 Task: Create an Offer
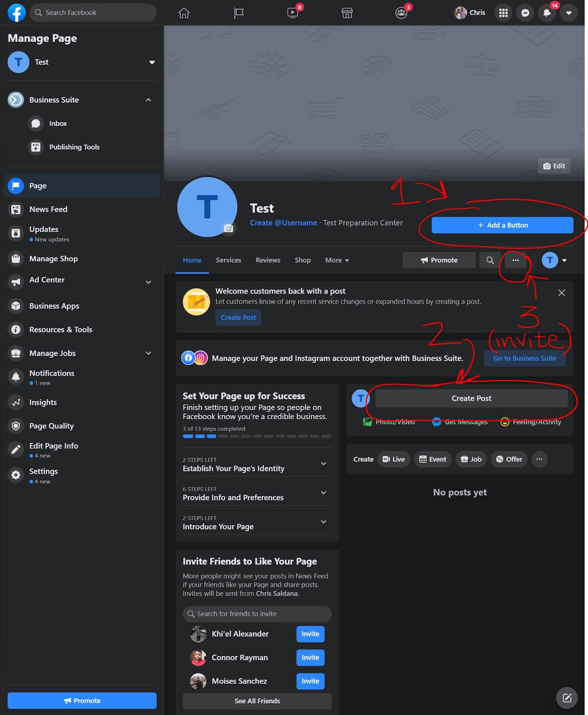(509, 459)
